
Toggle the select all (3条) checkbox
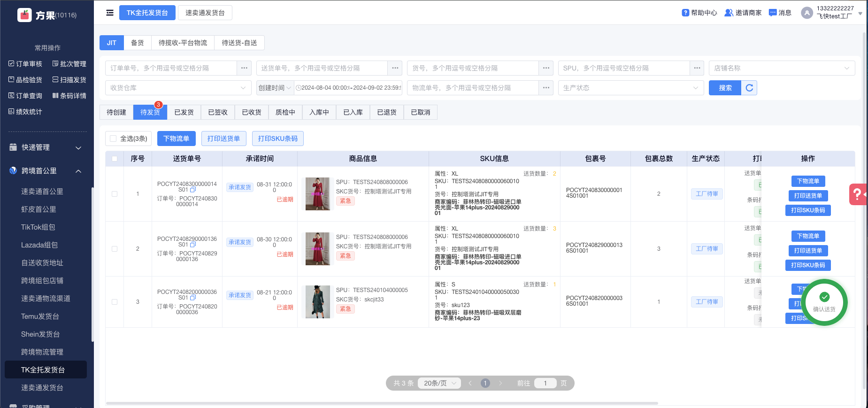[113, 139]
